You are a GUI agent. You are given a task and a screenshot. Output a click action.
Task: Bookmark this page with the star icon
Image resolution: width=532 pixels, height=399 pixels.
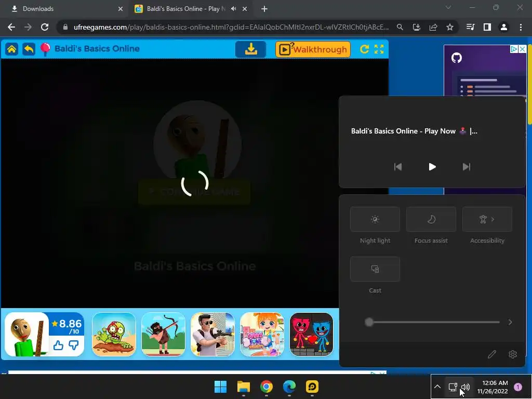pyautogui.click(x=450, y=27)
